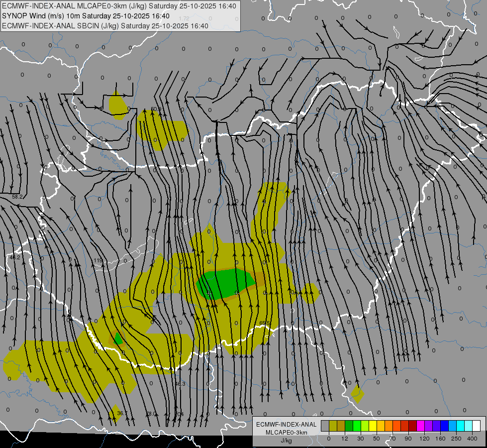Click the MLCAPE0-3km title line in top legend

(119, 6)
